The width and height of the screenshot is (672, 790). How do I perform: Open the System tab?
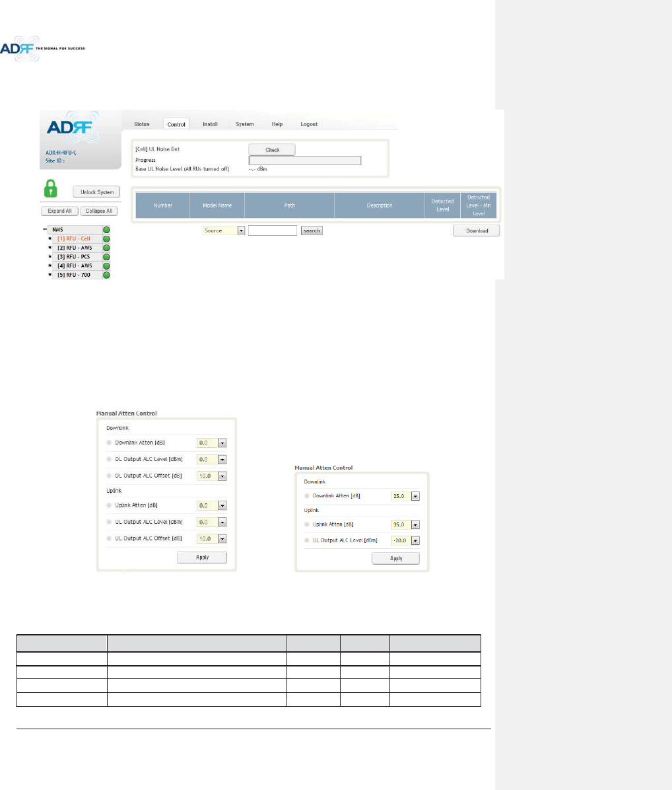245,124
